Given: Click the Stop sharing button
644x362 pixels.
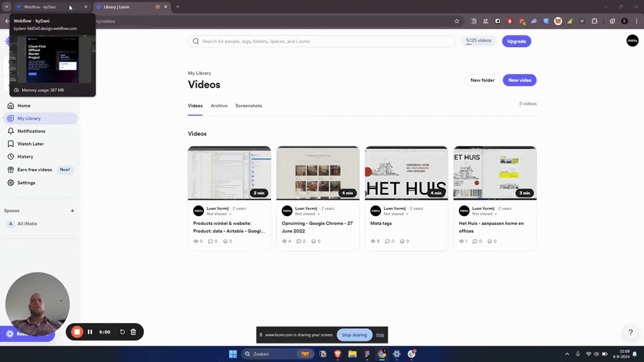Looking at the screenshot, I should pyautogui.click(x=354, y=335).
